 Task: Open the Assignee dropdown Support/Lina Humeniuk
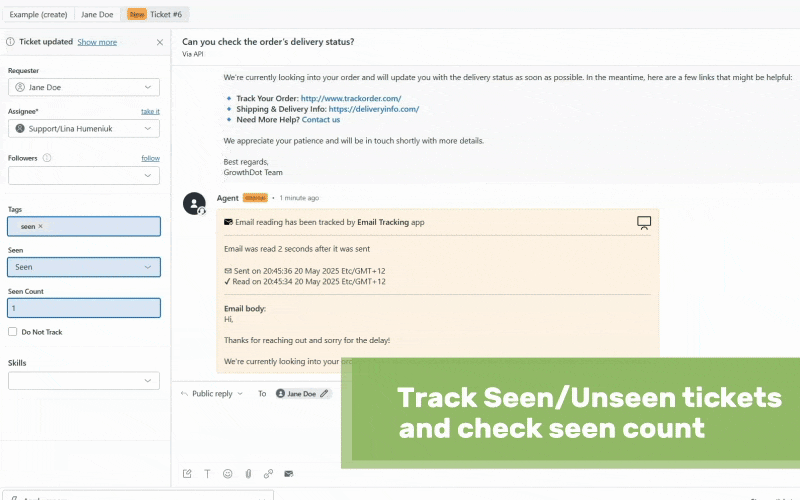[x=84, y=129]
